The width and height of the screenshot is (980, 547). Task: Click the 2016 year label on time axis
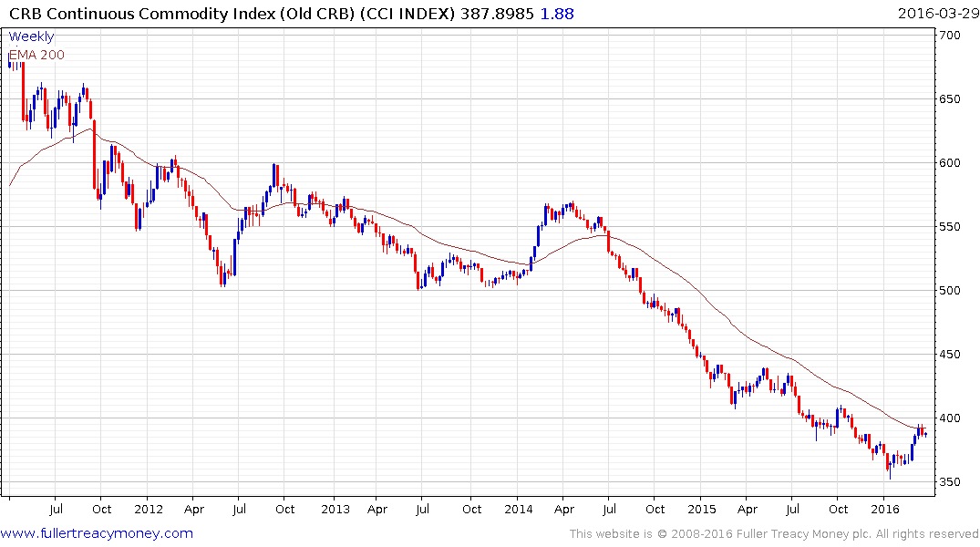pyautogui.click(x=885, y=509)
